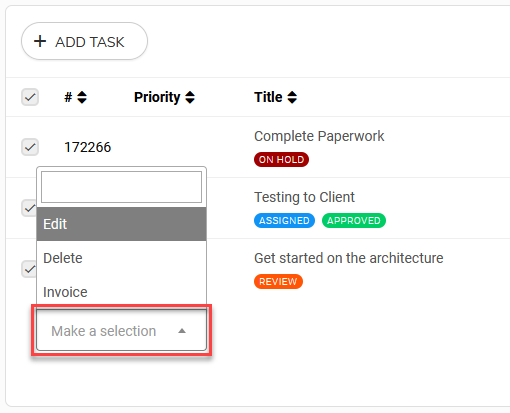Image resolution: width=510 pixels, height=413 pixels.
Task: Toggle the select-all header checkbox
Action: pos(30,97)
